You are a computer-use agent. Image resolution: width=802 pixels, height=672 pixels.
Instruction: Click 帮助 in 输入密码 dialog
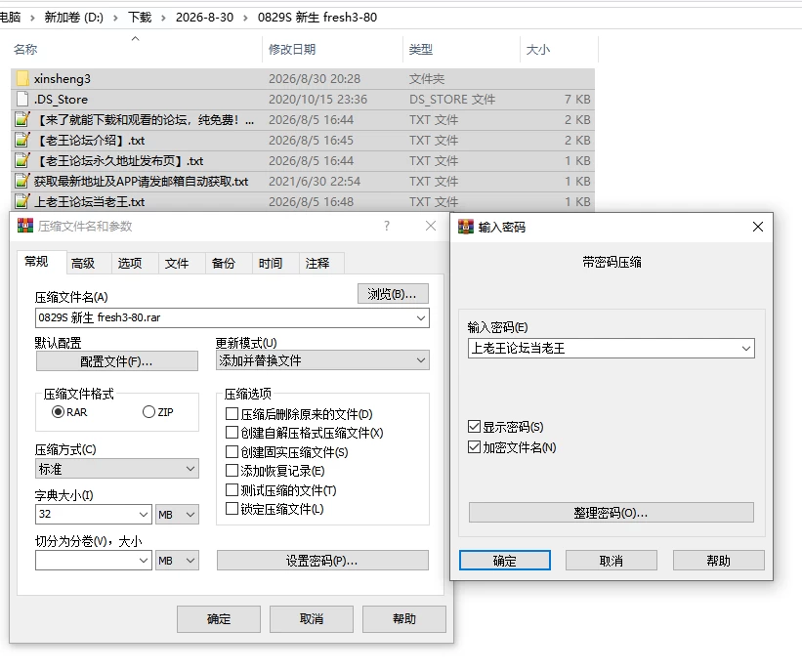[719, 560]
